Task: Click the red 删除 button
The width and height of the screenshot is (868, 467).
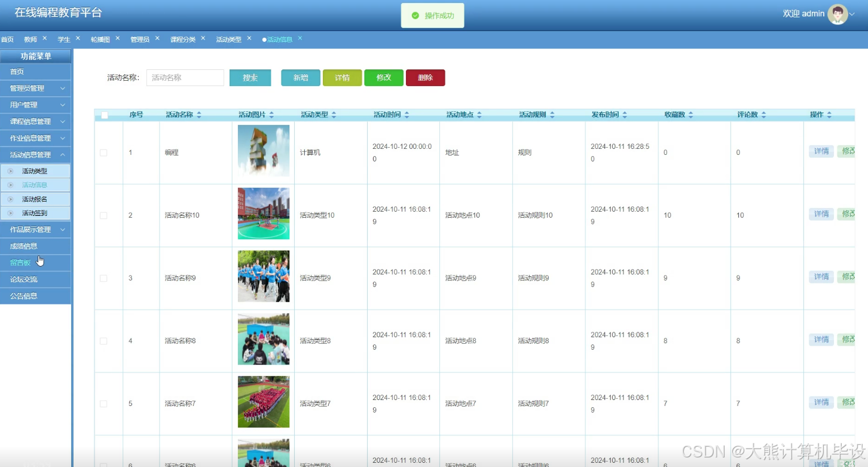Action: (x=426, y=78)
